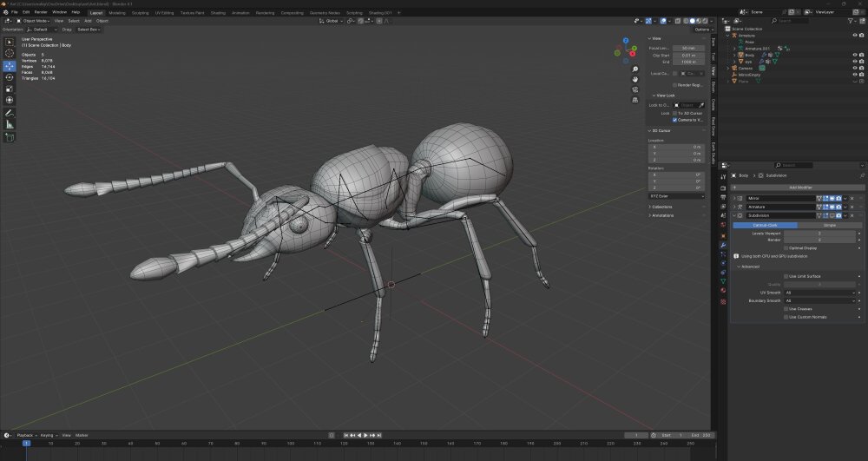The height and width of the screenshot is (461, 868).
Task: Switch to the UV Editing workspace tab
Action: pyautogui.click(x=164, y=13)
